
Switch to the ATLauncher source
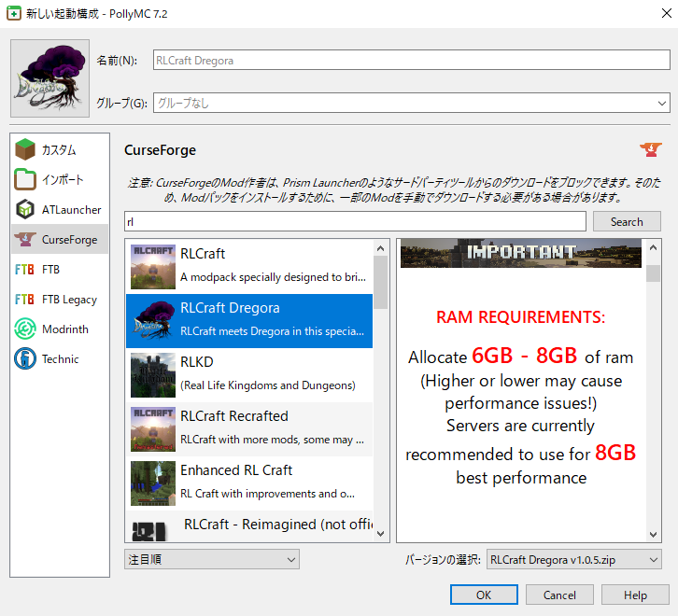pos(60,209)
